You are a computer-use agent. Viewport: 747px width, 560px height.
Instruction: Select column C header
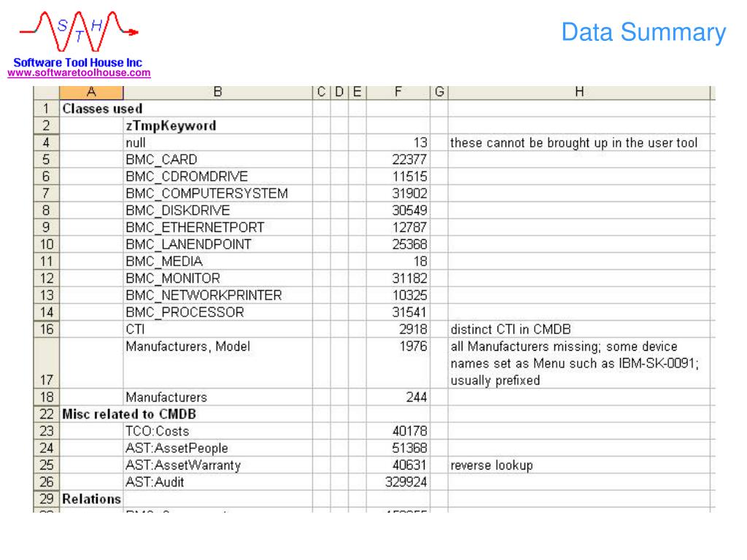(x=322, y=91)
